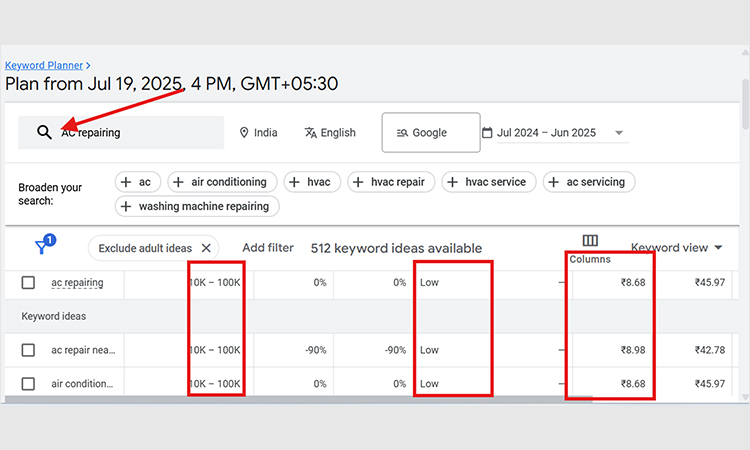The image size is (750, 450).
Task: Click the filter funnel icon
Action: pyautogui.click(x=42, y=247)
